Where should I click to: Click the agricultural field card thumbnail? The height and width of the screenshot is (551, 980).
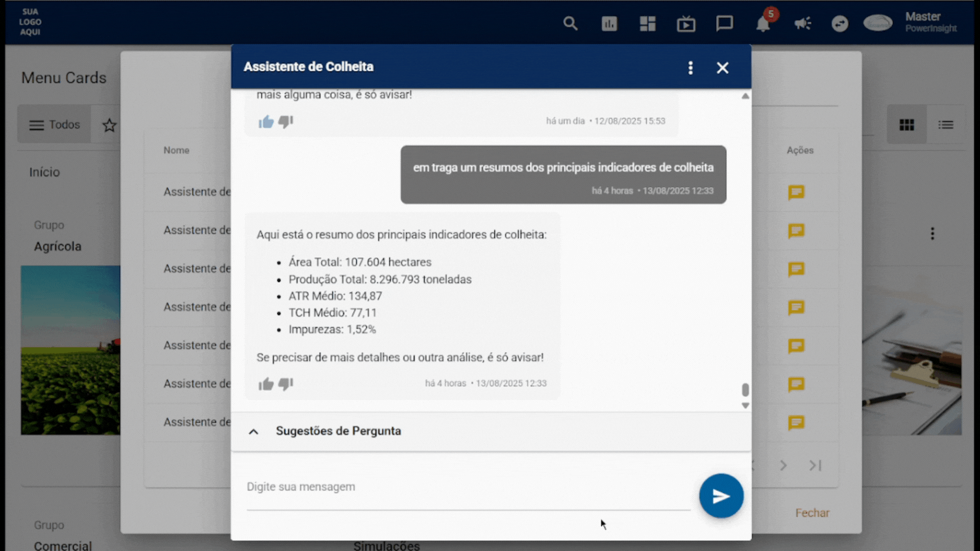(x=70, y=350)
